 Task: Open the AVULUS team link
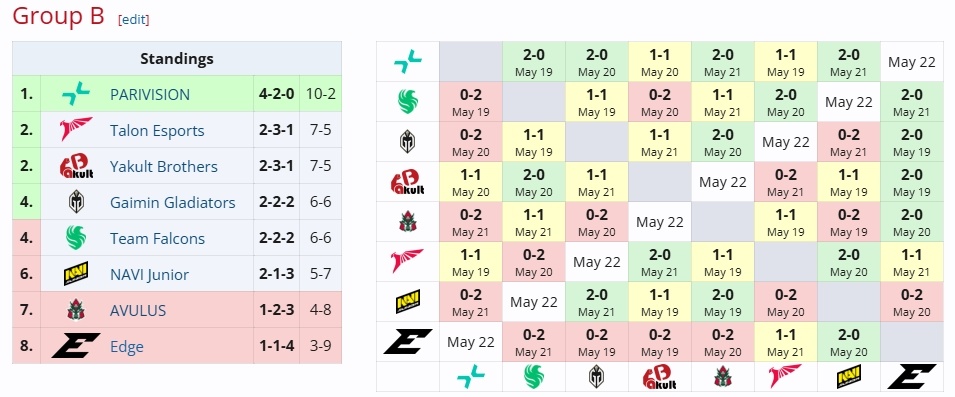pos(138,311)
